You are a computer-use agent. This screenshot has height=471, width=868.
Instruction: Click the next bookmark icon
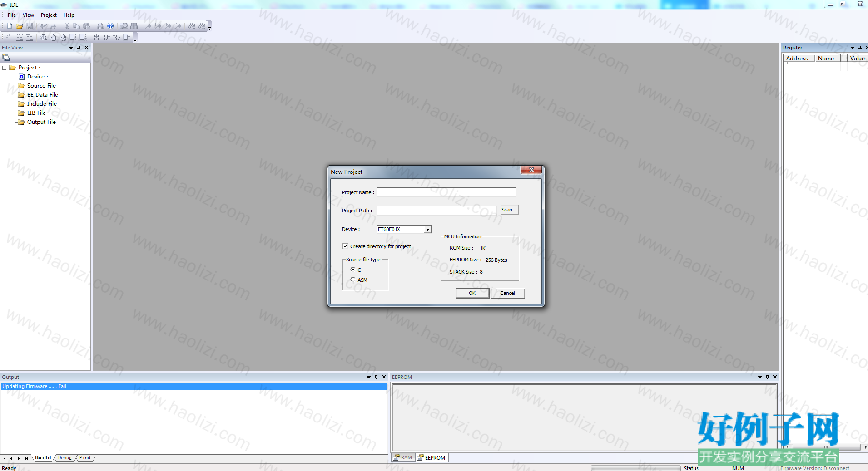[158, 26]
